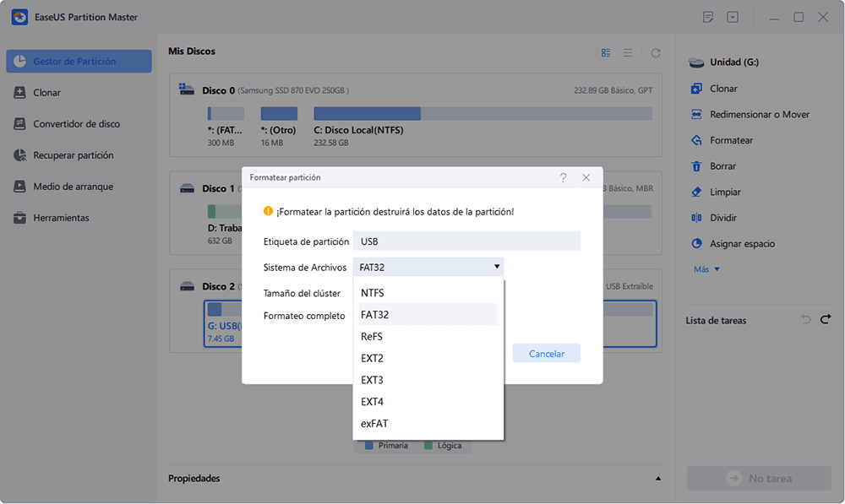Click the Recuperar partición sidebar icon
The image size is (845, 504).
click(x=19, y=155)
